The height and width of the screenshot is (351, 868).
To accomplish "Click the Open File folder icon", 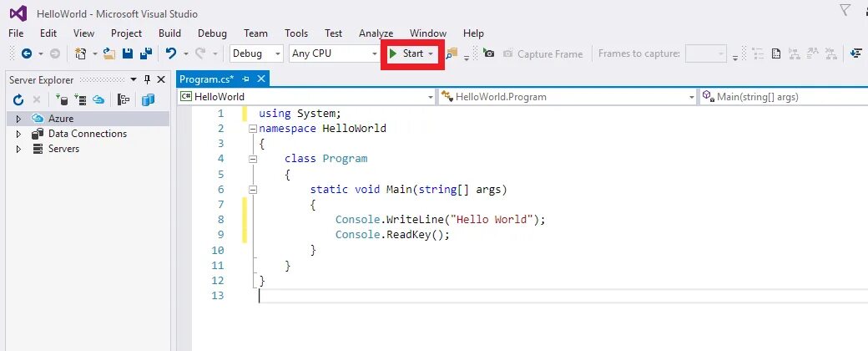I will point(109,53).
